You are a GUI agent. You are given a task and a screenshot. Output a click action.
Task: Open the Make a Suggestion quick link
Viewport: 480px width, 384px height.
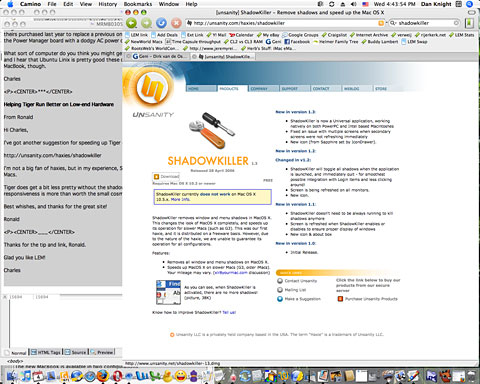[x=299, y=299]
